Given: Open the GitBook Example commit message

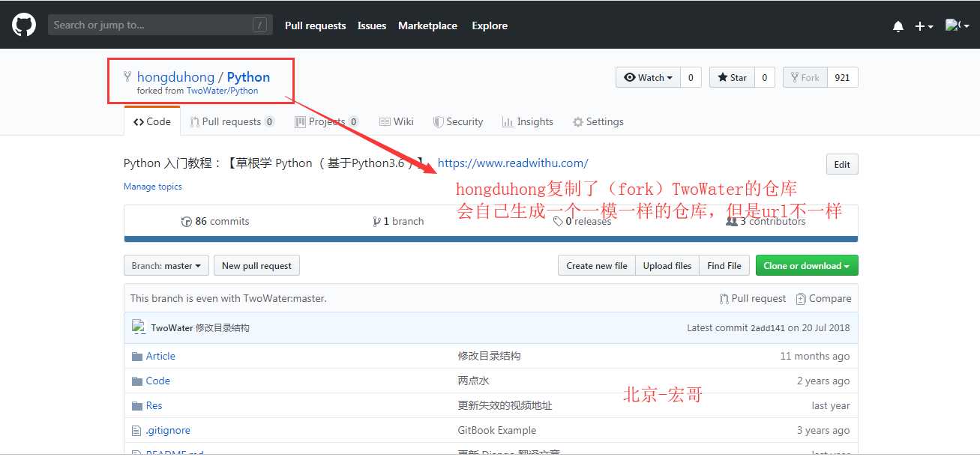Looking at the screenshot, I should [497, 430].
